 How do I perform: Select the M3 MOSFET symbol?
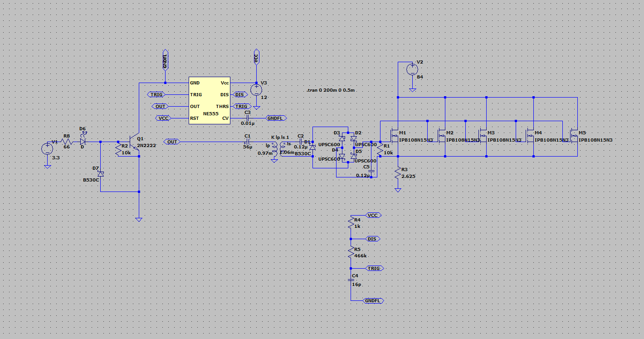483,135
